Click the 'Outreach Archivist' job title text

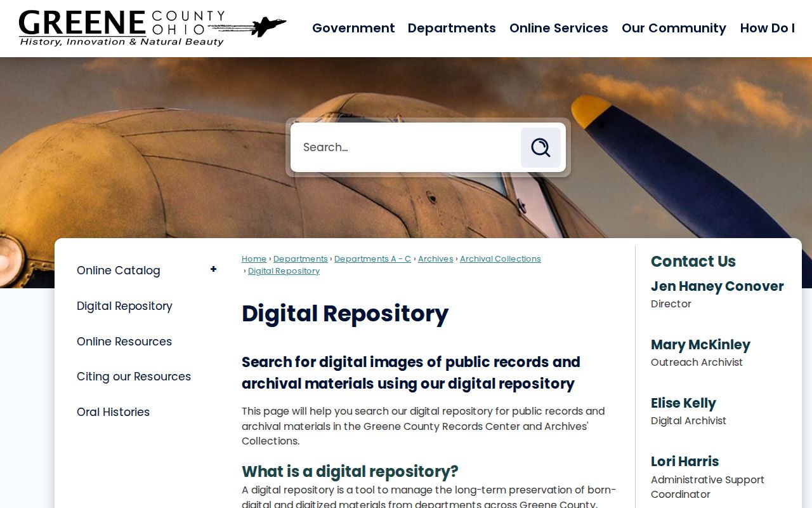pyautogui.click(x=697, y=363)
